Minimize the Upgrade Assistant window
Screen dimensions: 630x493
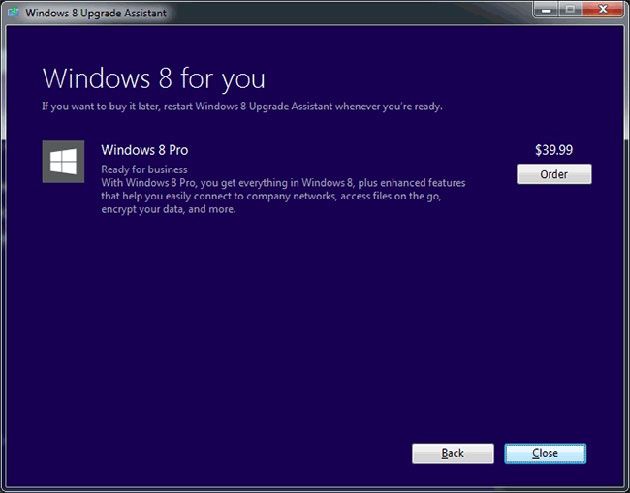546,10
